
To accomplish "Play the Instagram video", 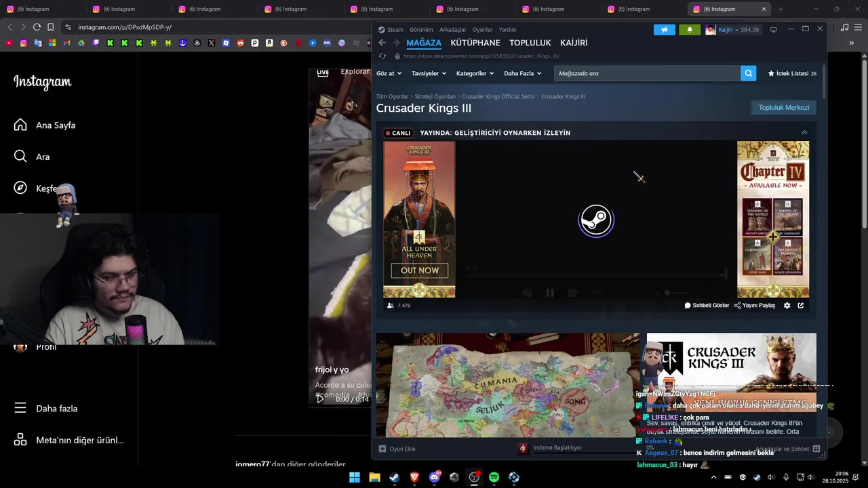I will click(320, 399).
